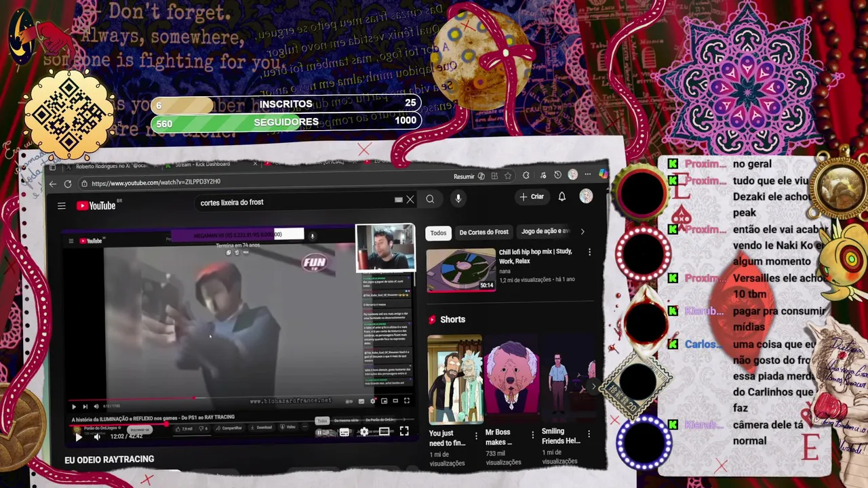This screenshot has width=868, height=488.
Task: Open options for Chill lofi video
Action: click(x=589, y=251)
